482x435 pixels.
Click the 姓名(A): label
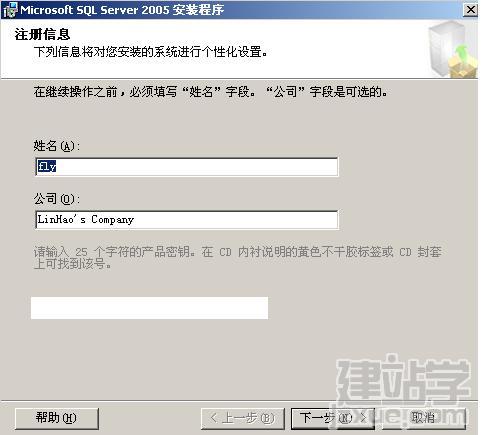(x=57, y=146)
